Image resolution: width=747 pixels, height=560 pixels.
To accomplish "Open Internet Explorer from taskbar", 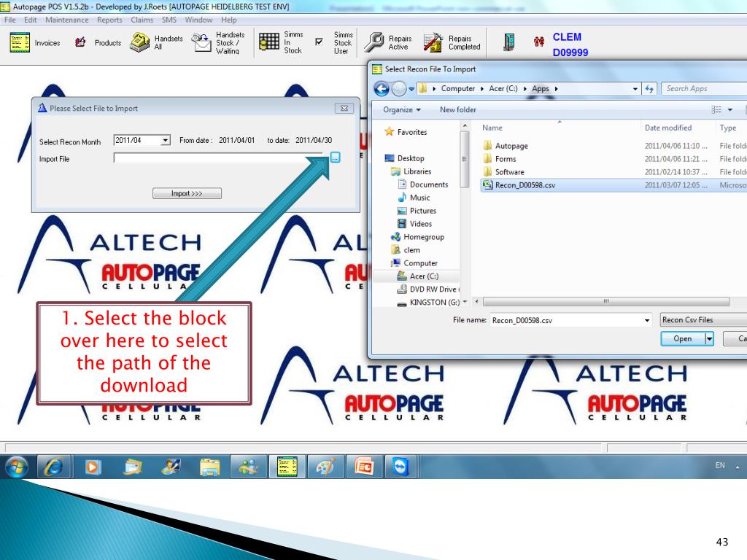I will click(53, 467).
